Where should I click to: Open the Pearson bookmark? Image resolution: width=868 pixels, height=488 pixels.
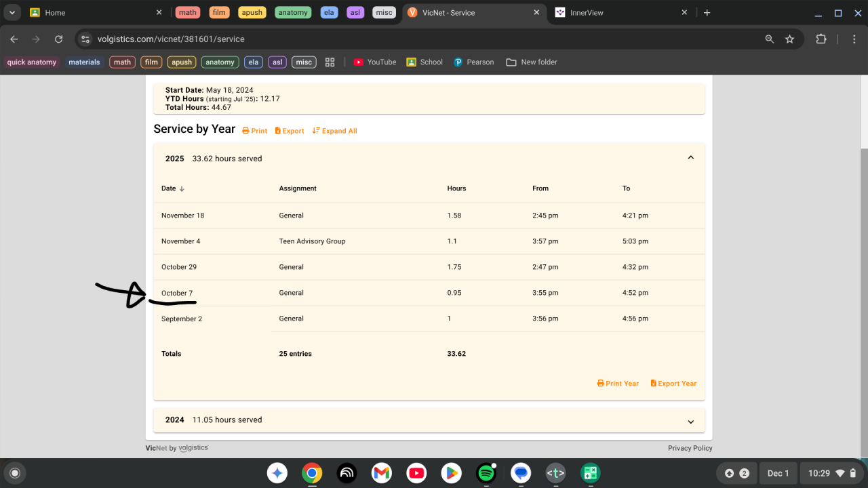point(473,62)
